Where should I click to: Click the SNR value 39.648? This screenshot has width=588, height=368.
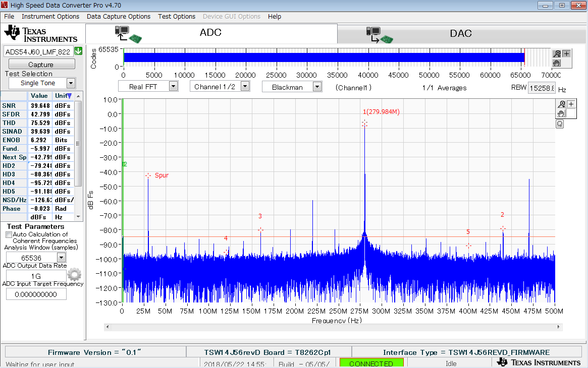coord(40,106)
